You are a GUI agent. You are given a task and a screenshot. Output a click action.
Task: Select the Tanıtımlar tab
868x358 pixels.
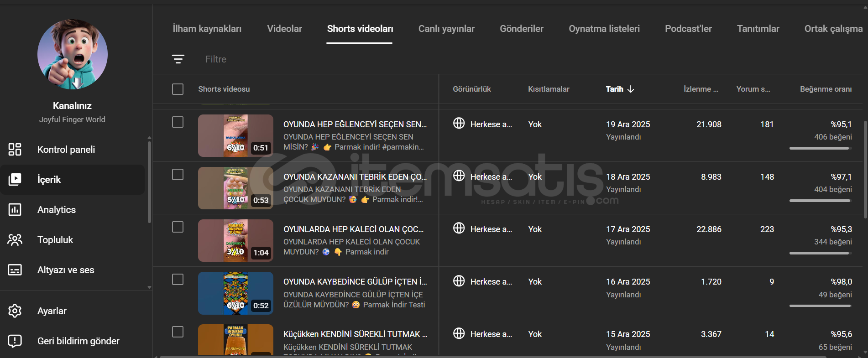pyautogui.click(x=758, y=29)
